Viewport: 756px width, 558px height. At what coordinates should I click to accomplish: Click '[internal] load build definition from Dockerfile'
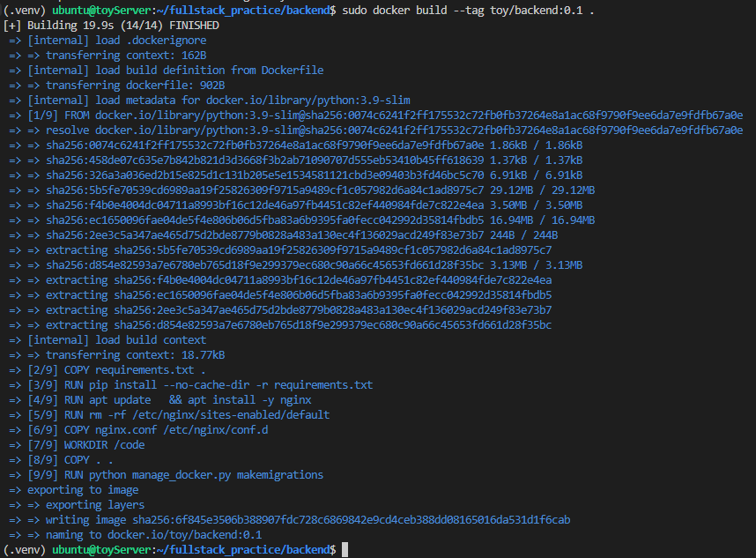coord(175,70)
